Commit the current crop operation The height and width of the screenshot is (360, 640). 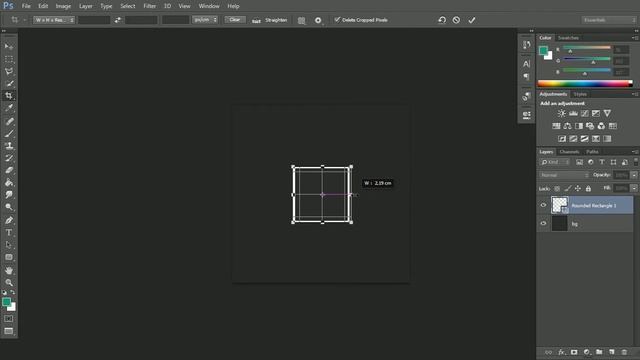(x=472, y=20)
